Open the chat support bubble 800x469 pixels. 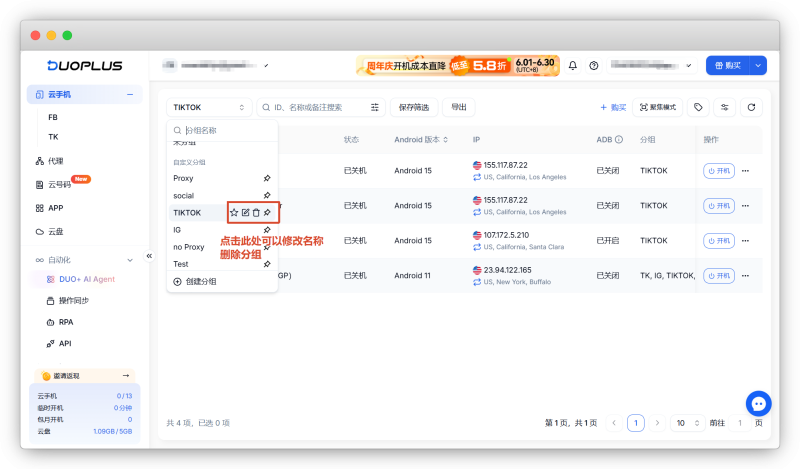click(758, 404)
